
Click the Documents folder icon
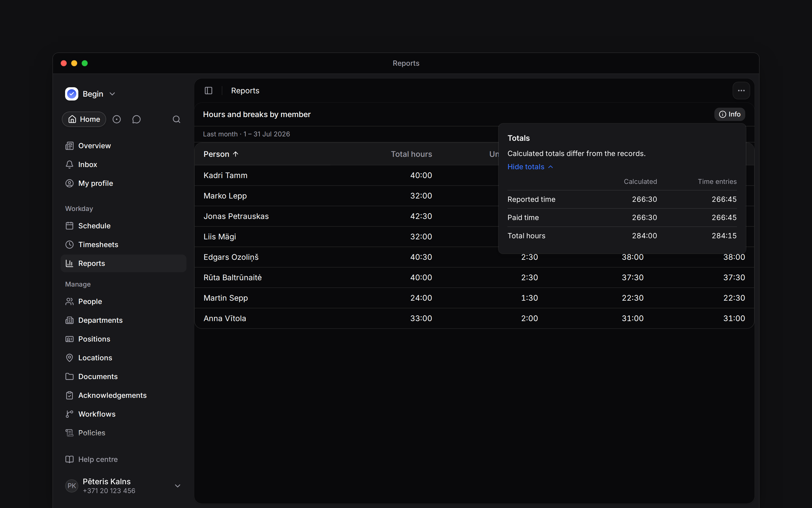click(70, 377)
